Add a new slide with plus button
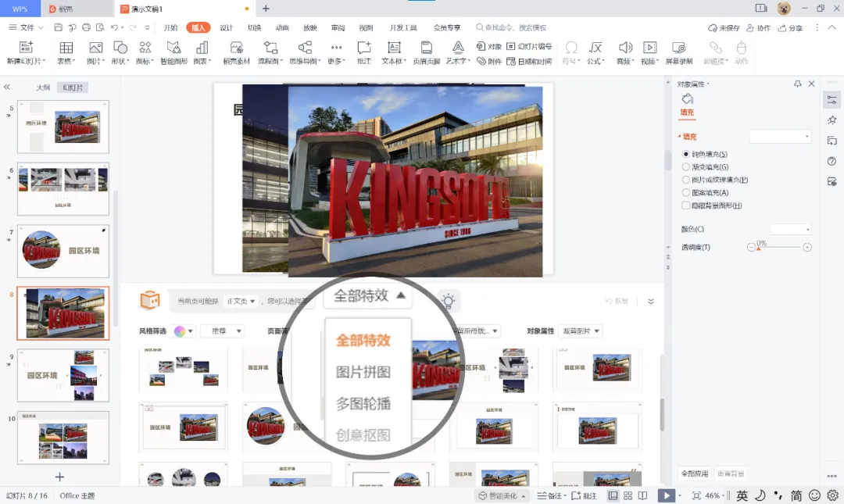Screen dimensions: 844x504 59,477
